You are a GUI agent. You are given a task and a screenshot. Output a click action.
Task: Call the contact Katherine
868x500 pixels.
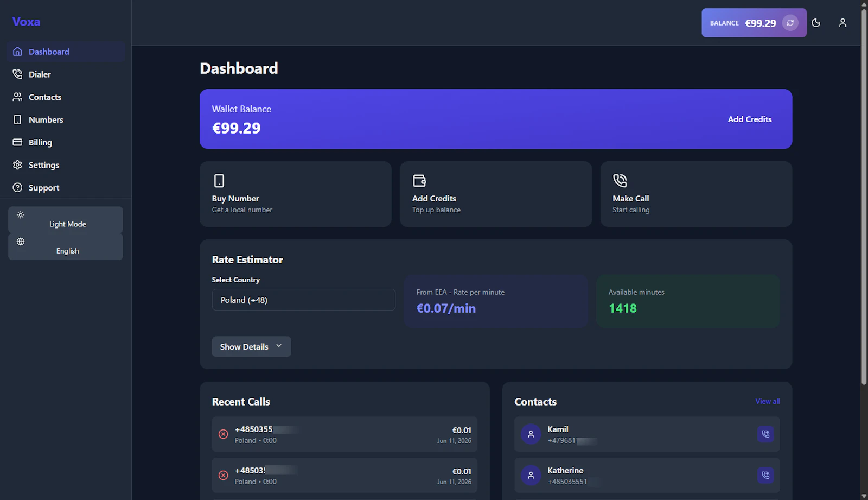point(765,476)
